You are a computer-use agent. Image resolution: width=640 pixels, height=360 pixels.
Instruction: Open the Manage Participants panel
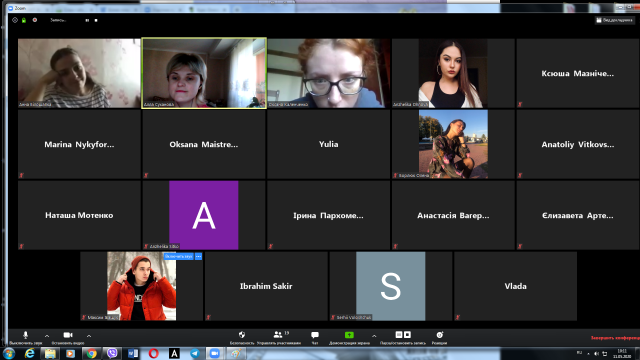(x=279, y=337)
